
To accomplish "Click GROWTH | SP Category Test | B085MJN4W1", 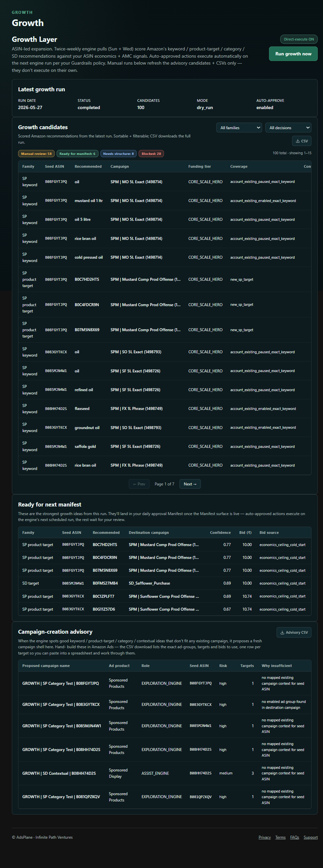I will [62, 726].
